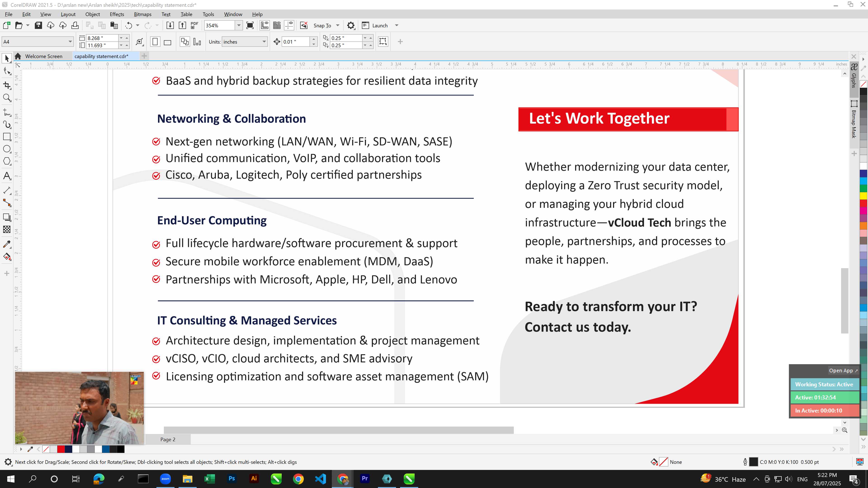Save the document with the Save icon

tap(38, 25)
